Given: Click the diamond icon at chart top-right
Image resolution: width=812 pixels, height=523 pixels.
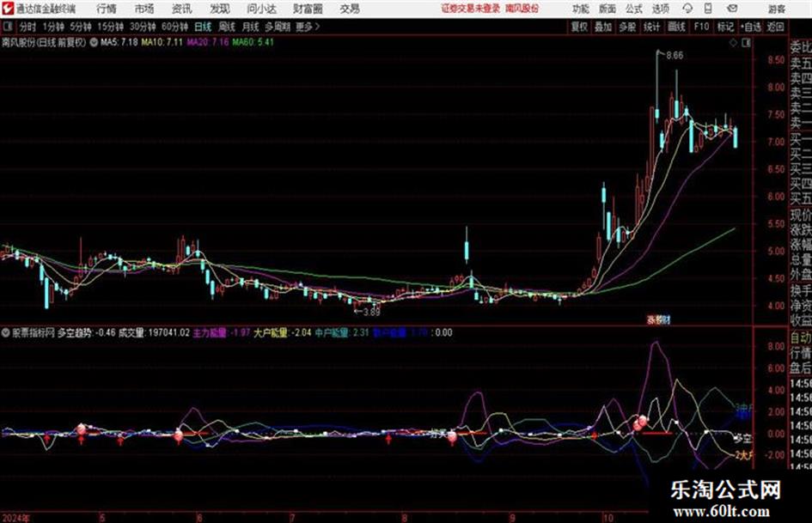Looking at the screenshot, I should click(733, 43).
